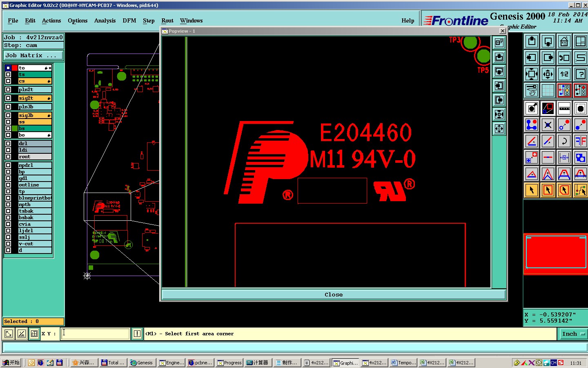
Task: Toggle display checkbox for layer drl
Action: click(8, 144)
